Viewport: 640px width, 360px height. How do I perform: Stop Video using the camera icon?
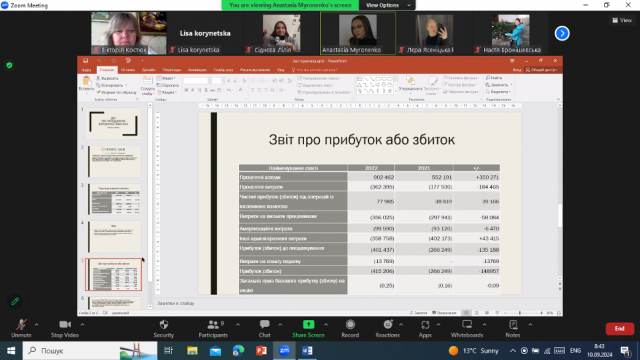[64, 329]
